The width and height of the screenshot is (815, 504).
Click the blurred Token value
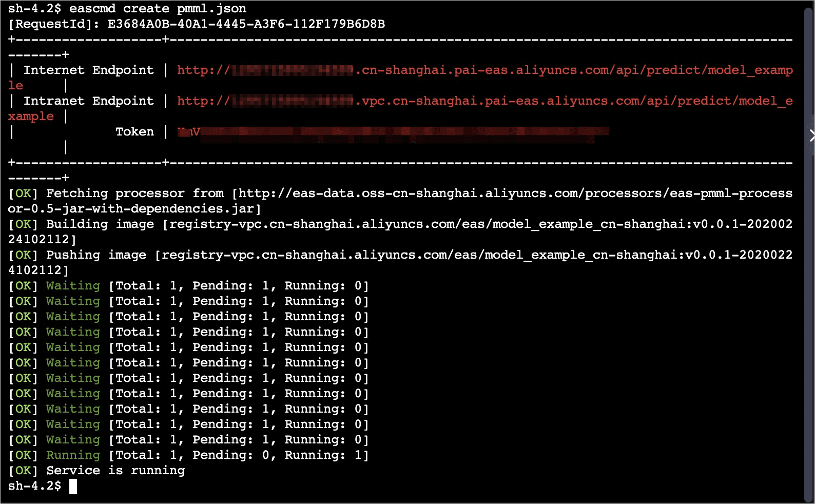click(x=393, y=132)
